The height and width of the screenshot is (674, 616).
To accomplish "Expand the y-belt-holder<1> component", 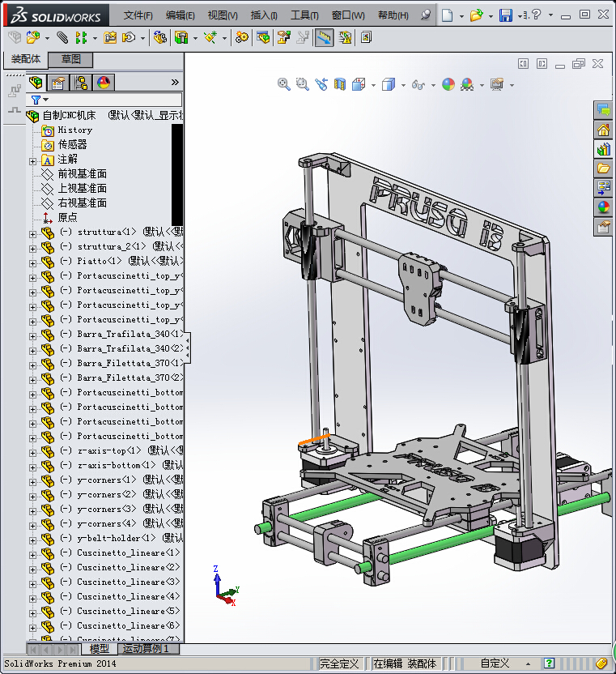I will [32, 540].
